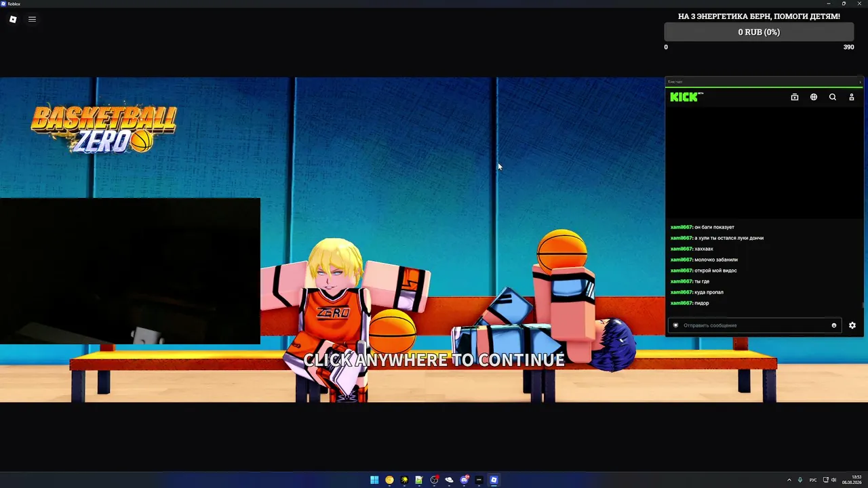Image resolution: width=868 pixels, height=488 pixels.
Task: Open Discord from the taskbar
Action: [x=464, y=480]
